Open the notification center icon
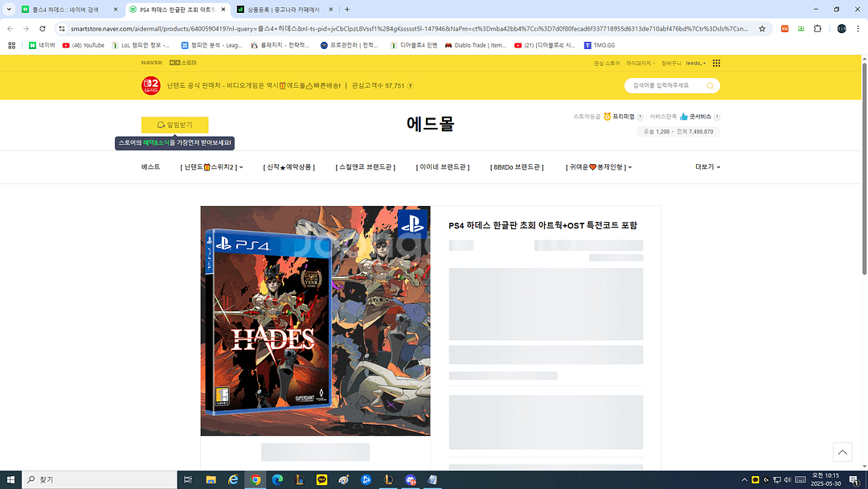Screen dimensions: 868x489 [x=854, y=479]
